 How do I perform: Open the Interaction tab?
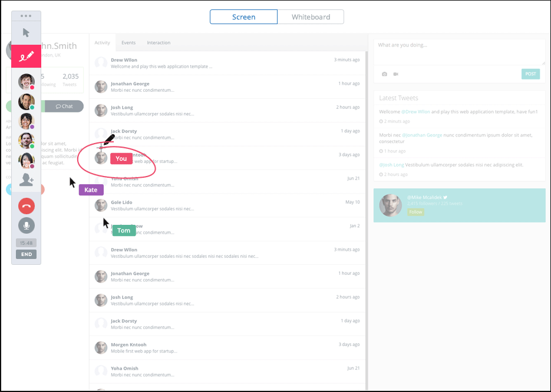click(159, 42)
